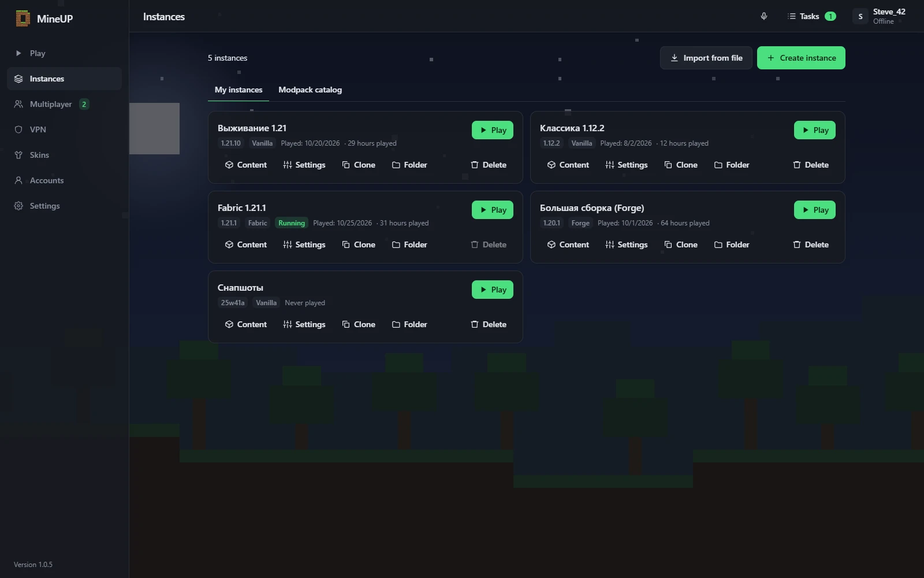Open the Снапшоты instance folder
This screenshot has width=924, height=578.
point(409,324)
